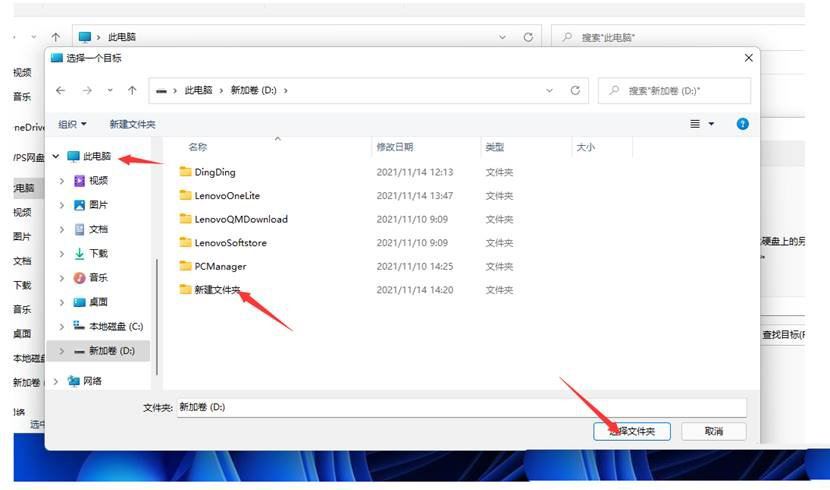Viewport: 830px width, 490px height.
Task: Select 下载 folder in tree
Action: click(x=98, y=254)
